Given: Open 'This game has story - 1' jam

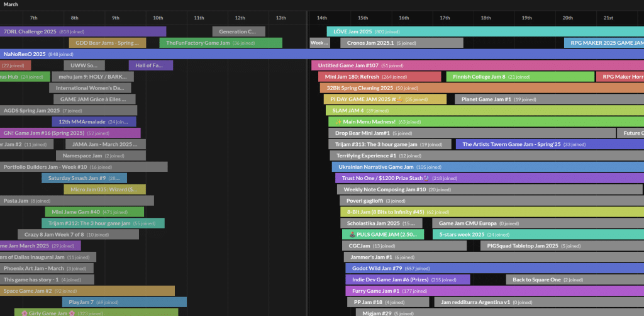Looking at the screenshot, I should click(x=47, y=280).
